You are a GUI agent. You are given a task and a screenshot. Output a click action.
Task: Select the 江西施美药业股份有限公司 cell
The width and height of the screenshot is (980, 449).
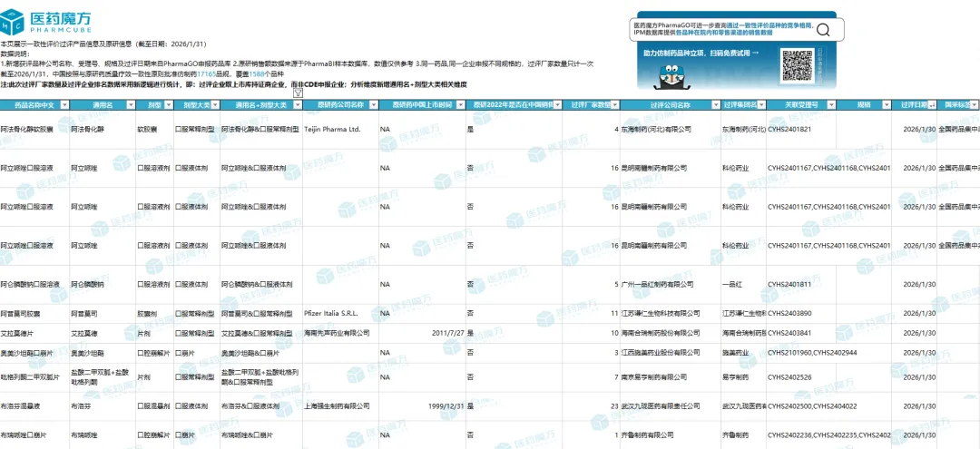tap(670, 354)
